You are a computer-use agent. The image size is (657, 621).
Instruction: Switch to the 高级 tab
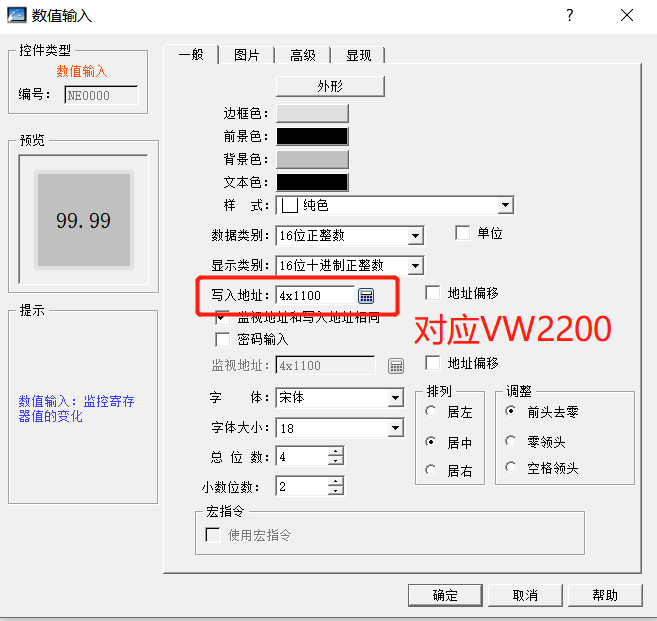(303, 55)
